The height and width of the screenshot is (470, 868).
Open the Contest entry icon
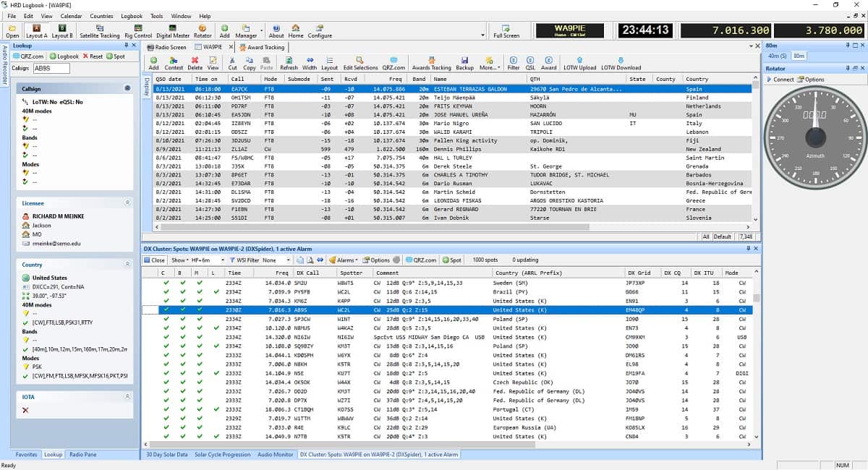(x=174, y=63)
